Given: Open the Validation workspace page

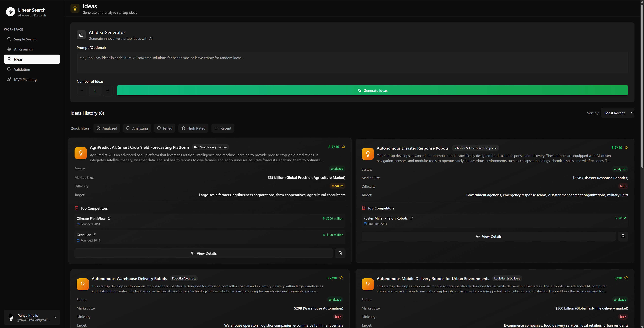Looking at the screenshot, I should coord(22,69).
